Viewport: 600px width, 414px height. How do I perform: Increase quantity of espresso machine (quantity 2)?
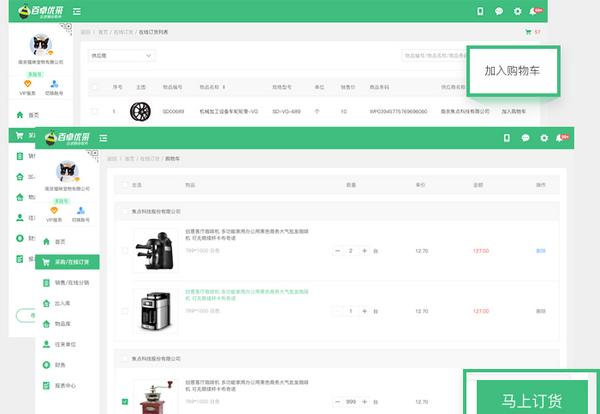click(x=364, y=251)
